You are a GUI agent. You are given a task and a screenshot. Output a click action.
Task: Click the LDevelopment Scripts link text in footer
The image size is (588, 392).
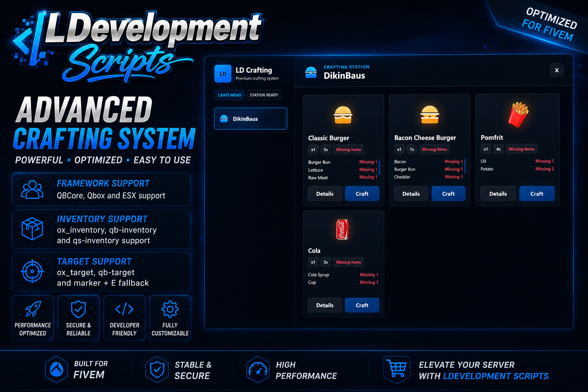(x=496, y=376)
